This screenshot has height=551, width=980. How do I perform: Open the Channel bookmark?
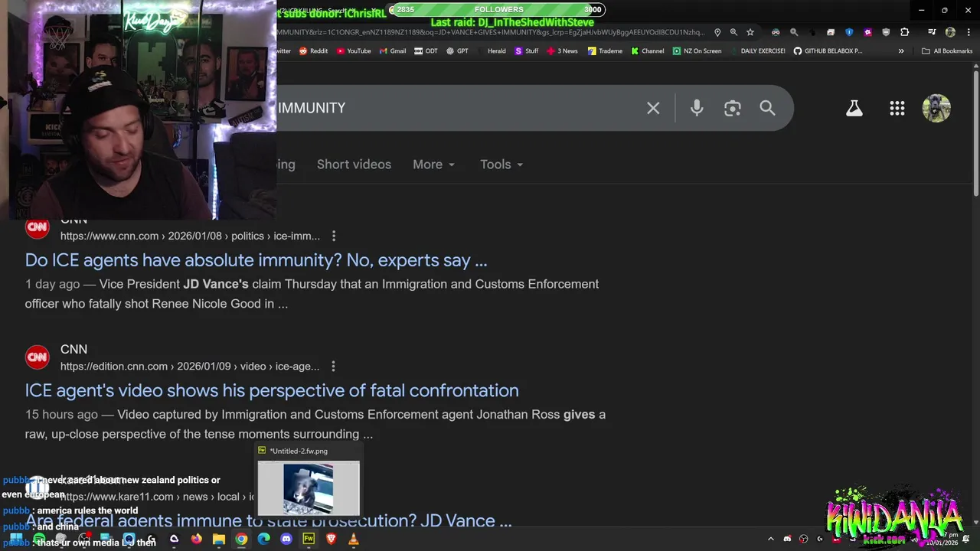click(647, 51)
